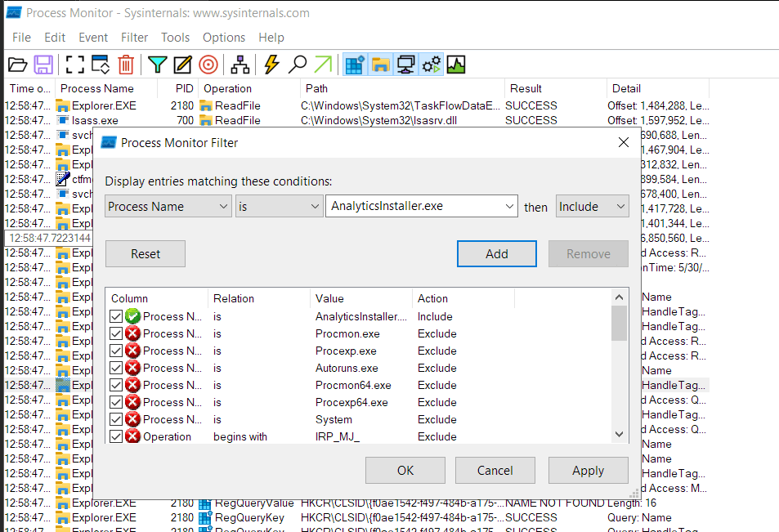Image resolution: width=779 pixels, height=532 pixels.
Task: Toggle Show Registry Activity toolbar icon
Action: (x=355, y=65)
